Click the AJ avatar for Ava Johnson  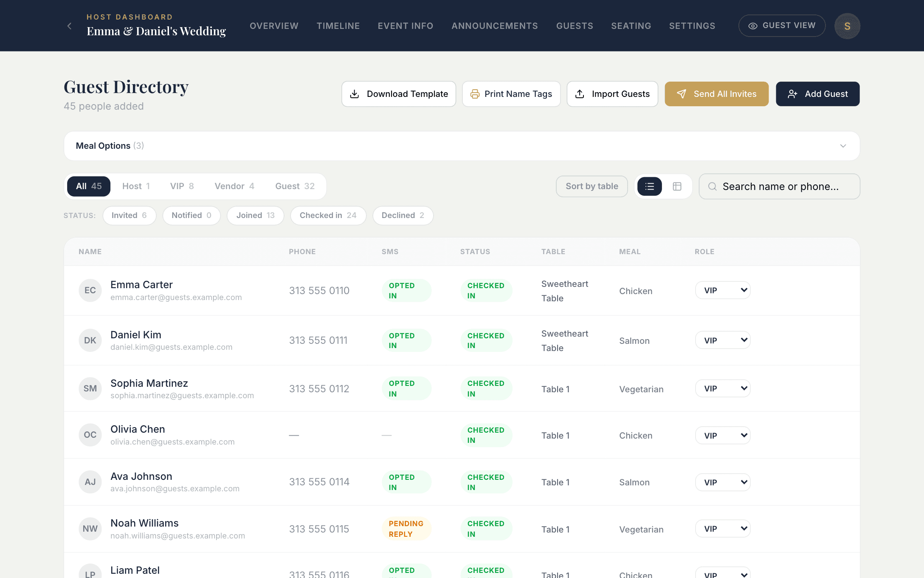90,482
